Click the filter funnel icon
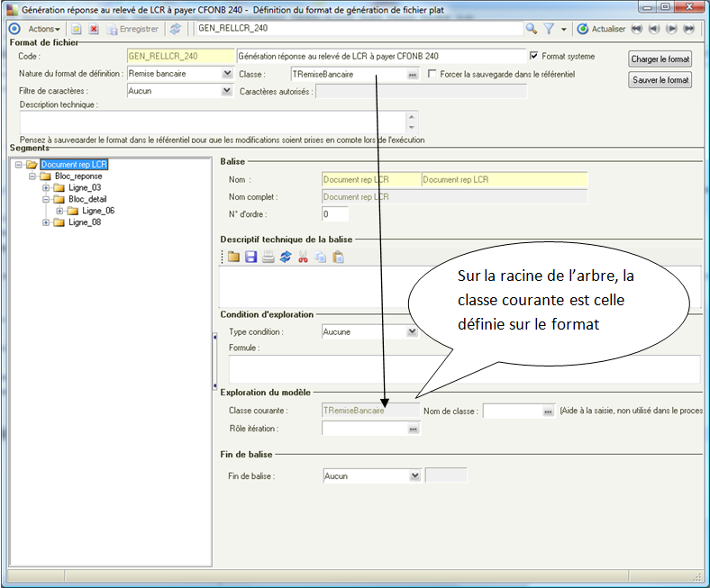Screen dimensions: 710x588 pyautogui.click(x=549, y=29)
